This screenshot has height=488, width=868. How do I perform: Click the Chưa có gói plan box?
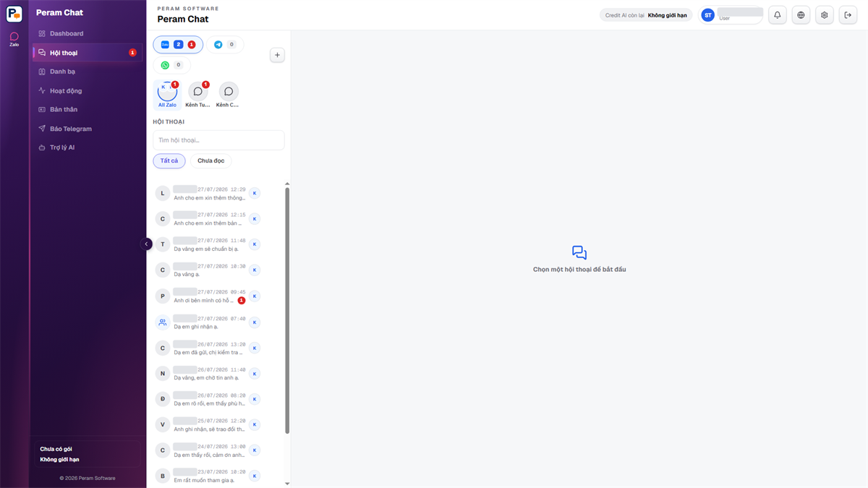(x=87, y=454)
